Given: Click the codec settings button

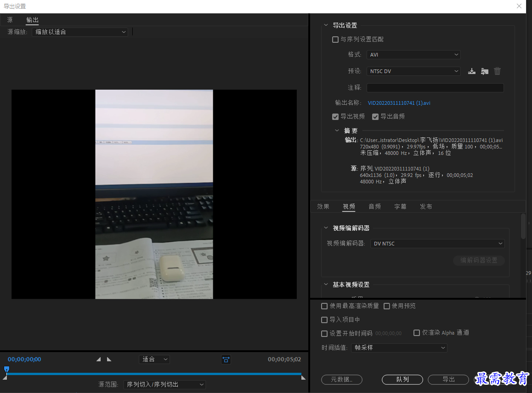Looking at the screenshot, I should [x=479, y=260].
